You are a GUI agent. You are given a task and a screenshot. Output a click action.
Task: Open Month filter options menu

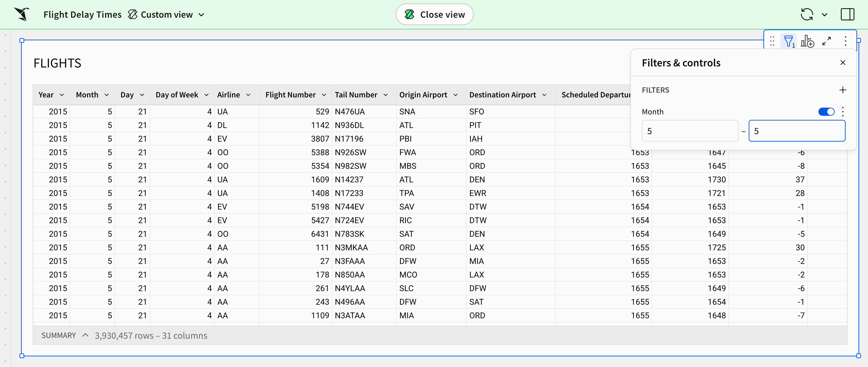point(843,112)
